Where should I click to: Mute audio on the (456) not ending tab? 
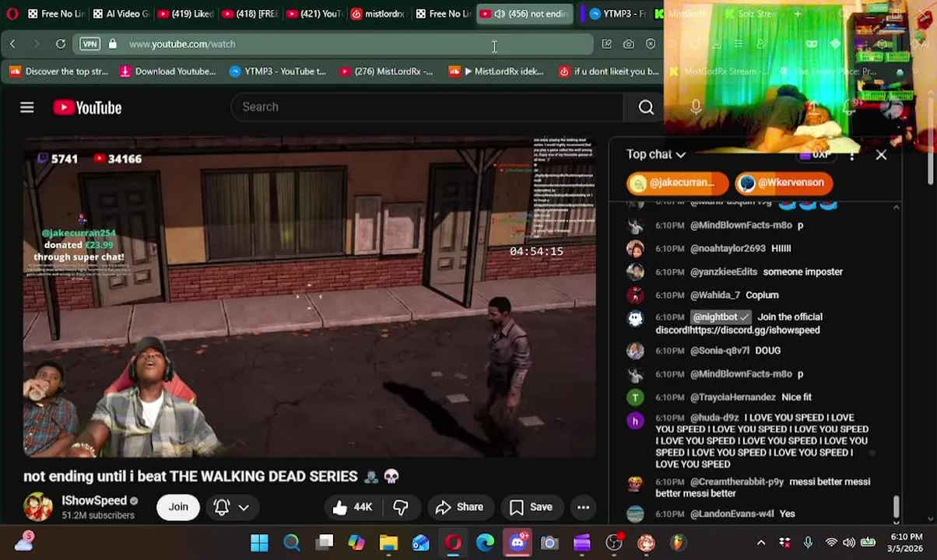coord(500,14)
